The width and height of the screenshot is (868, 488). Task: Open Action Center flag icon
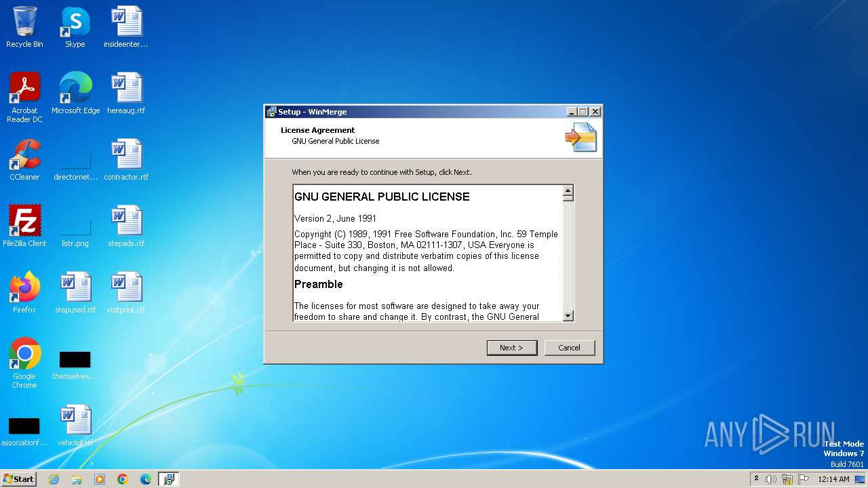[x=804, y=479]
